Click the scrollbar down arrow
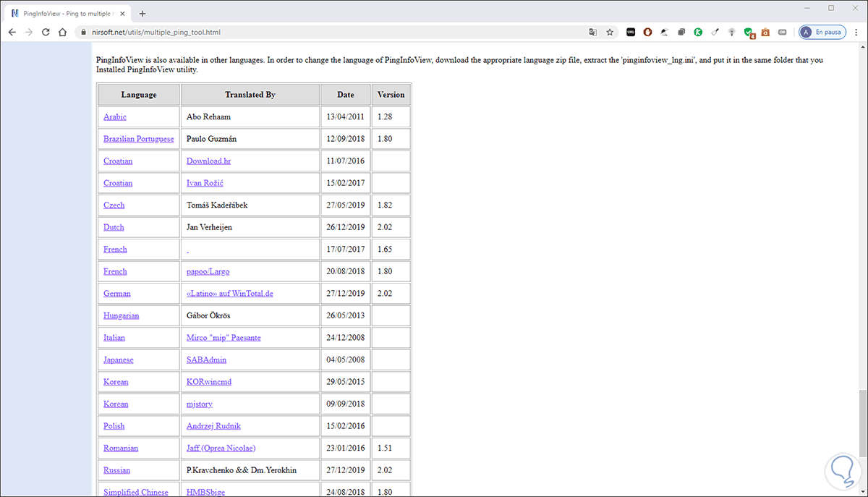This screenshot has height=497, width=868. pyautogui.click(x=861, y=490)
